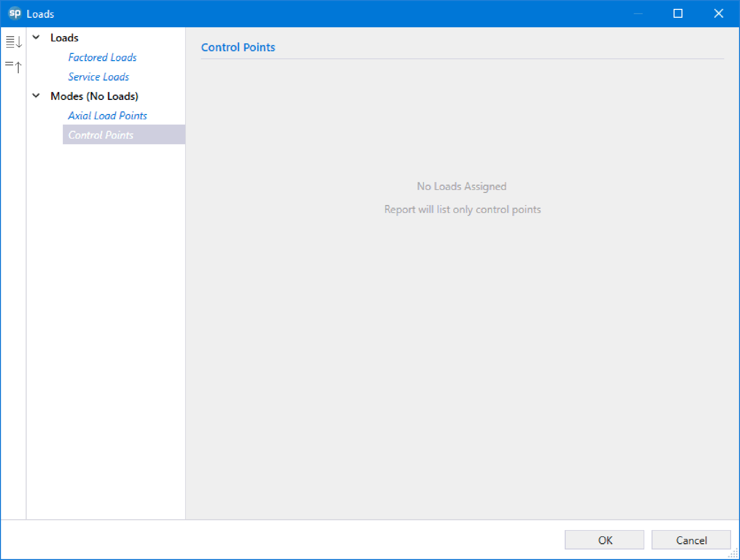Click the Cancel button
The width and height of the screenshot is (740, 560).
coord(691,540)
